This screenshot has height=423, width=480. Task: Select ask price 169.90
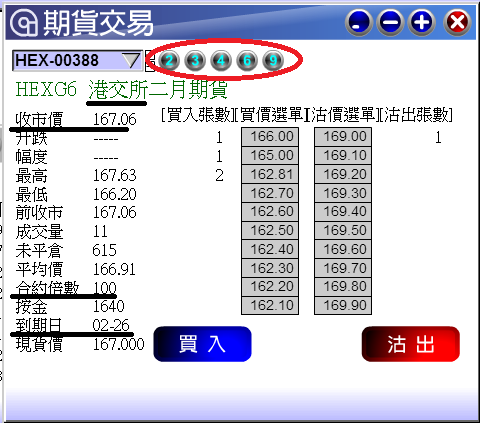coord(343,305)
